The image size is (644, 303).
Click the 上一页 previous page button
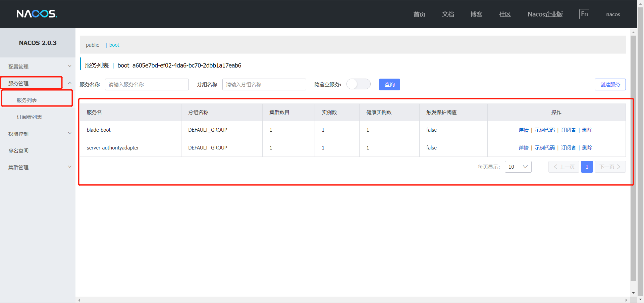564,167
